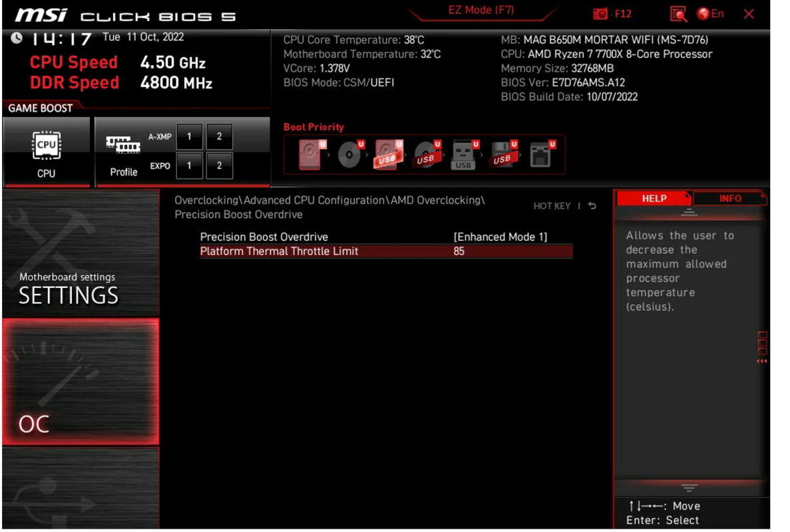The height and width of the screenshot is (532, 790).
Task: Open the BIOS search magnifier icon
Action: pyautogui.click(x=678, y=13)
